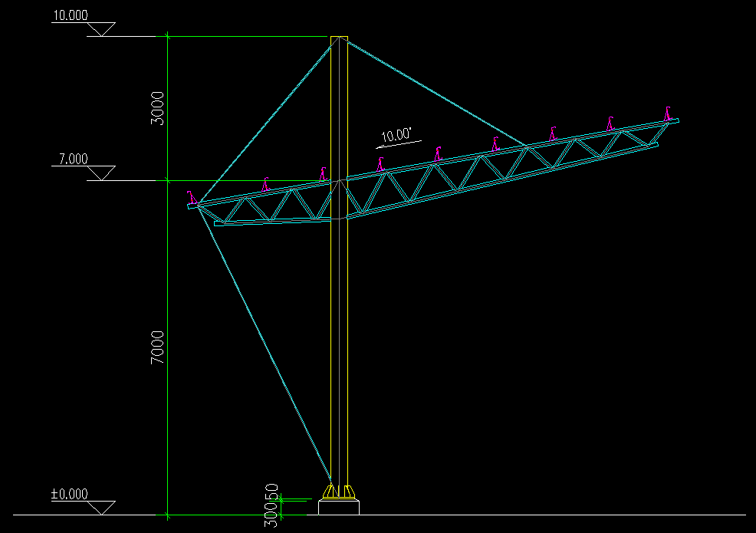Select the elevation triangle marker under 10.000
This screenshot has width=756, height=533.
click(101, 29)
